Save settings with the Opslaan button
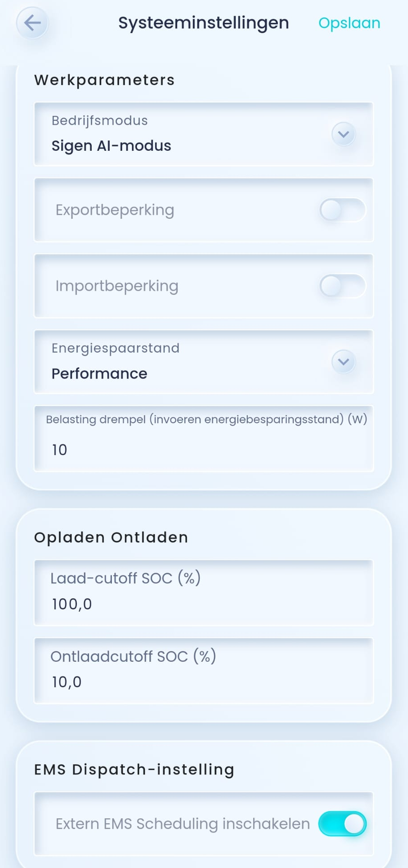This screenshot has width=408, height=868. coord(349,23)
